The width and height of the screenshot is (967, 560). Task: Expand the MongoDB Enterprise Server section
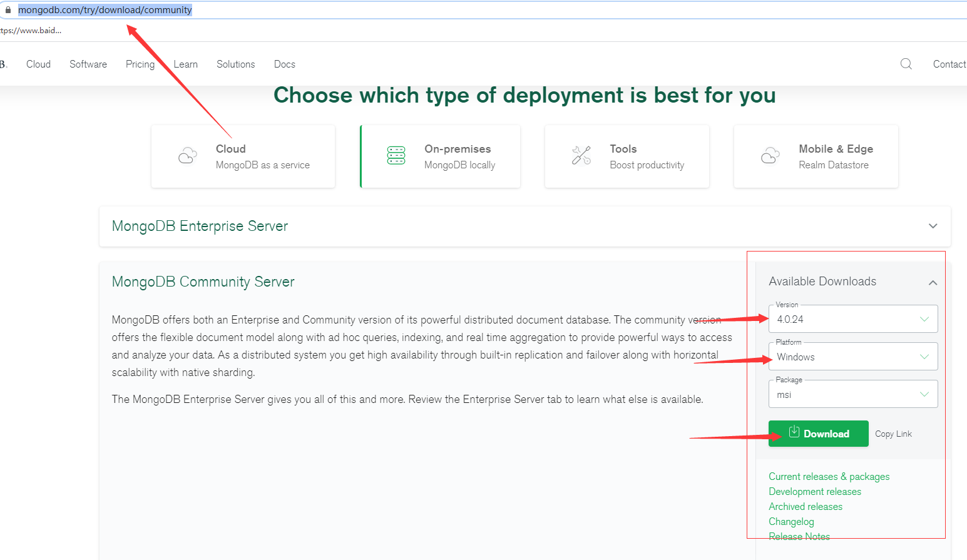point(524,226)
